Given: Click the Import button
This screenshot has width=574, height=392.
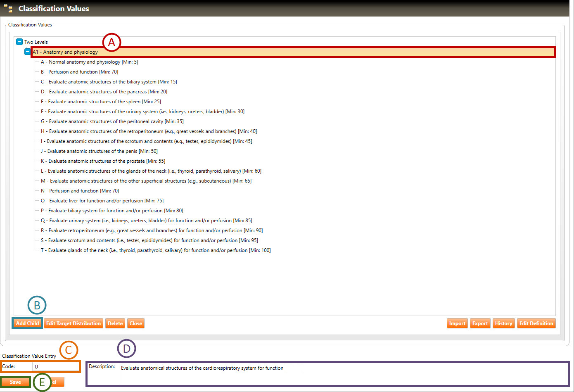Looking at the screenshot, I should (457, 323).
